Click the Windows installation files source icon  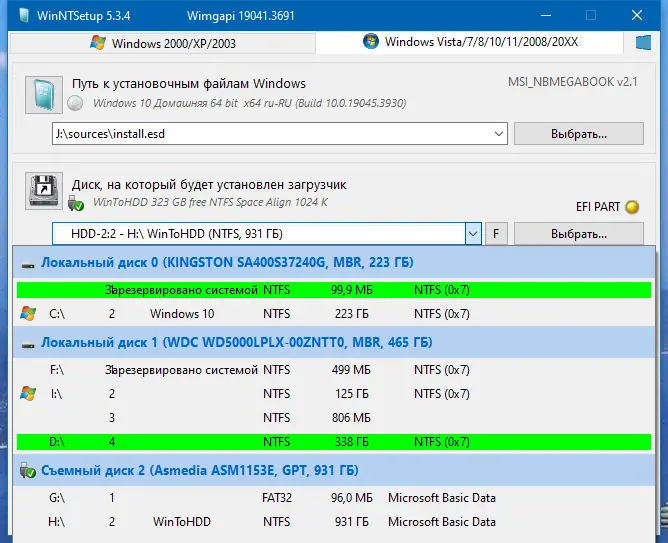(44, 95)
